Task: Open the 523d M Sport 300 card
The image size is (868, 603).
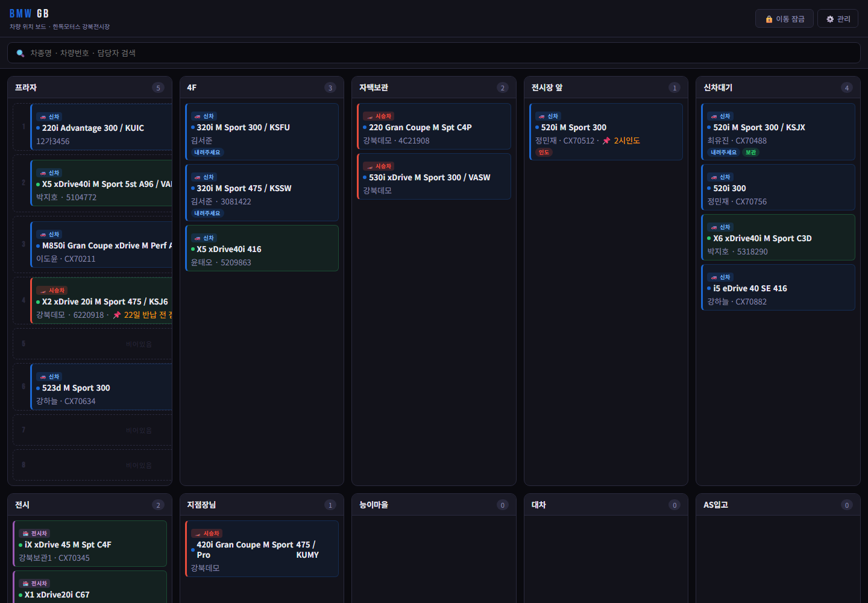Action: 101,387
